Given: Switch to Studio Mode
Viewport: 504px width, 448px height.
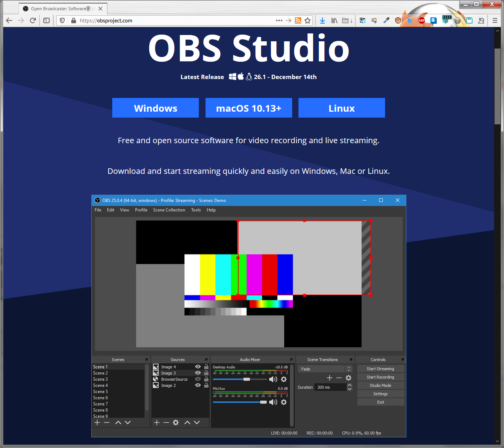Looking at the screenshot, I should coord(380,385).
